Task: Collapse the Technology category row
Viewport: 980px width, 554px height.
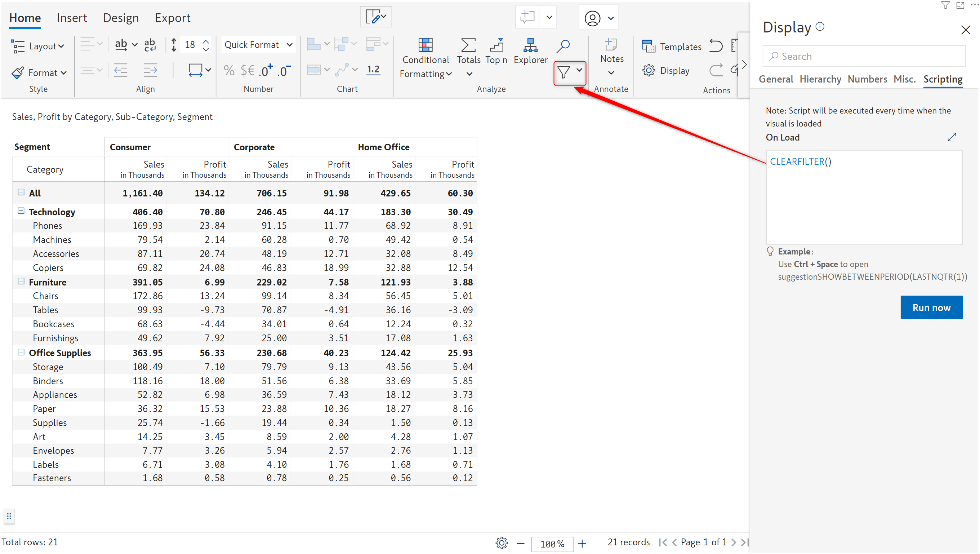Action: pos(21,211)
